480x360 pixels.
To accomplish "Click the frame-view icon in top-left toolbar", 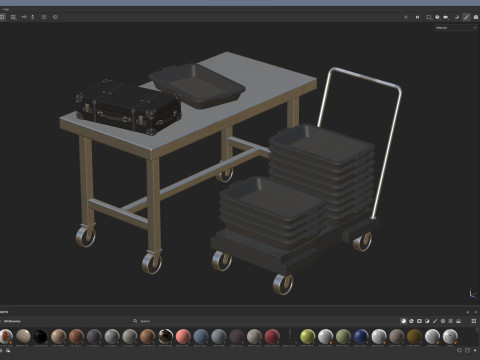I will point(44,17).
